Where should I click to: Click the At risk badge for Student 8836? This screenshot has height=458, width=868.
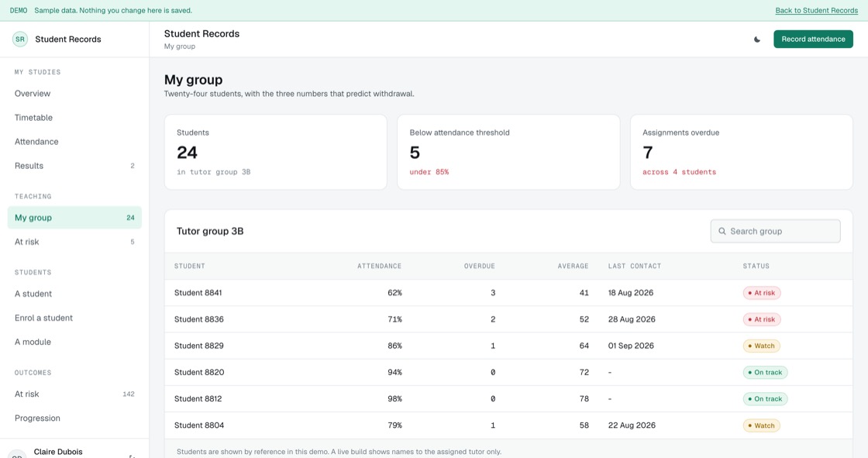(x=762, y=319)
